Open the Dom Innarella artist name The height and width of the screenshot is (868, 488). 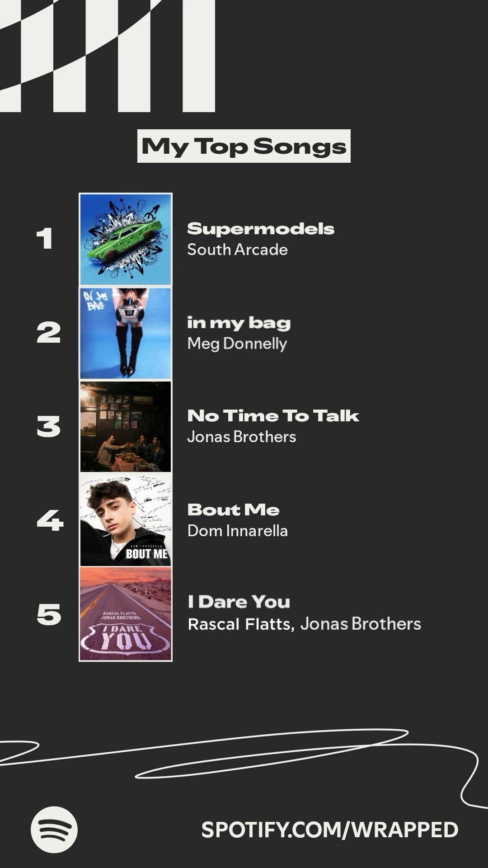(x=237, y=531)
